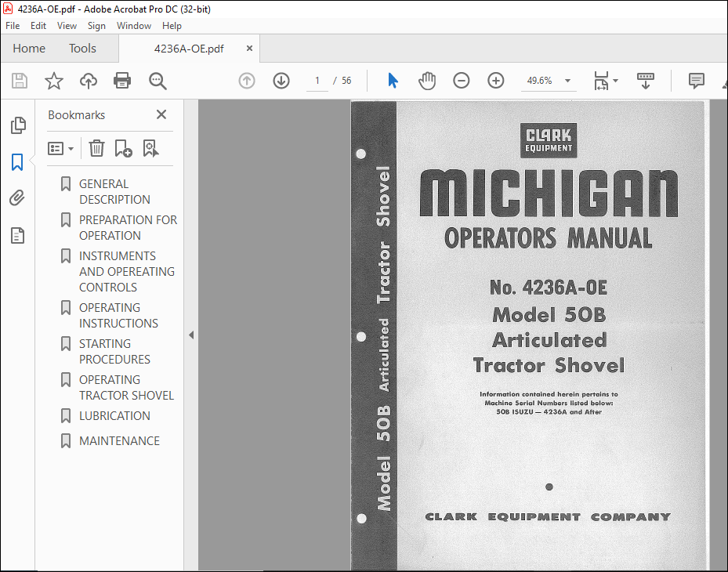728x572 pixels.
Task: Open the MAINTENANCE bookmark
Action: [x=119, y=440]
